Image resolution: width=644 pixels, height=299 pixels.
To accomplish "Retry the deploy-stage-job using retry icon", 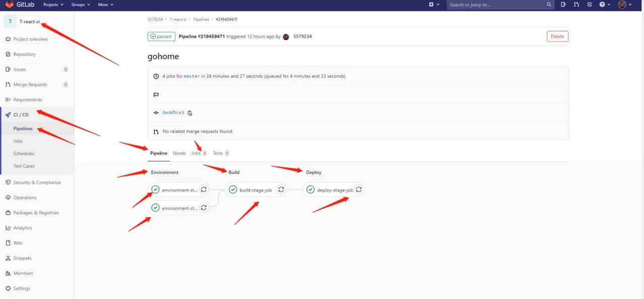I will point(359,189).
